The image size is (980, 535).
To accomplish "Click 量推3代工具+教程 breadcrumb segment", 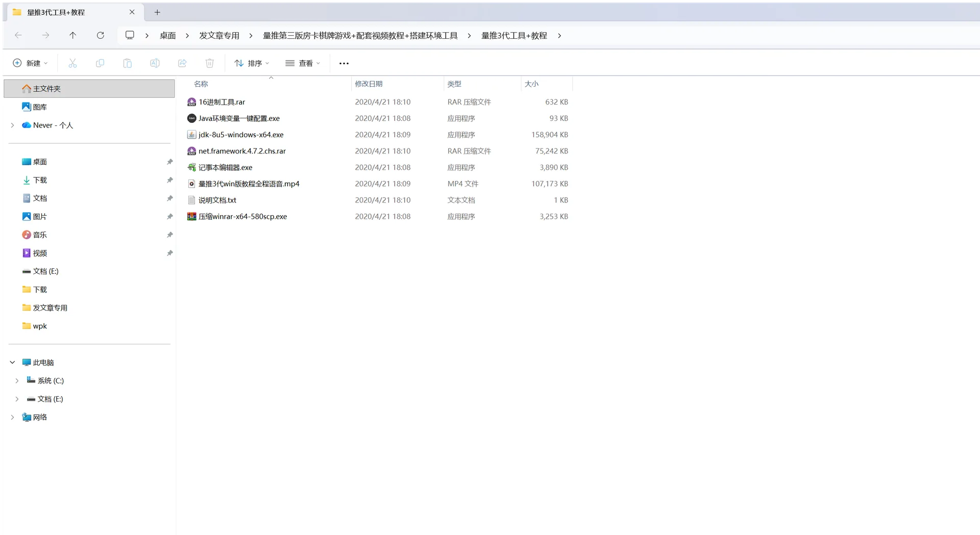I will pyautogui.click(x=514, y=36).
